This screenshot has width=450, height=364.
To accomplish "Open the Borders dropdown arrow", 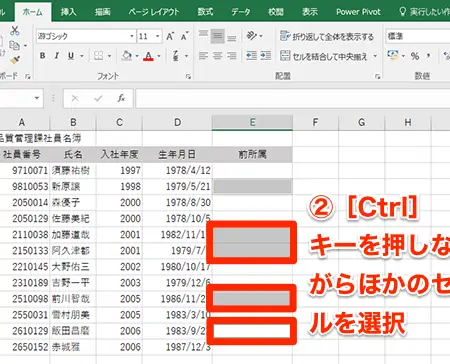I will pos(109,56).
